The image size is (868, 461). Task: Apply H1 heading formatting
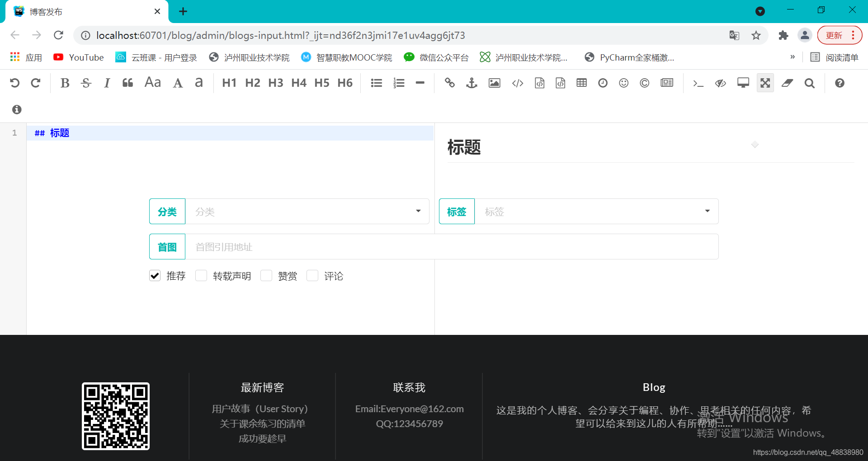229,83
